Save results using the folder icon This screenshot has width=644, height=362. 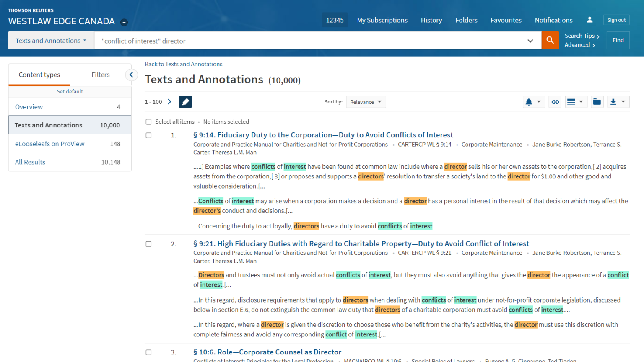click(597, 101)
